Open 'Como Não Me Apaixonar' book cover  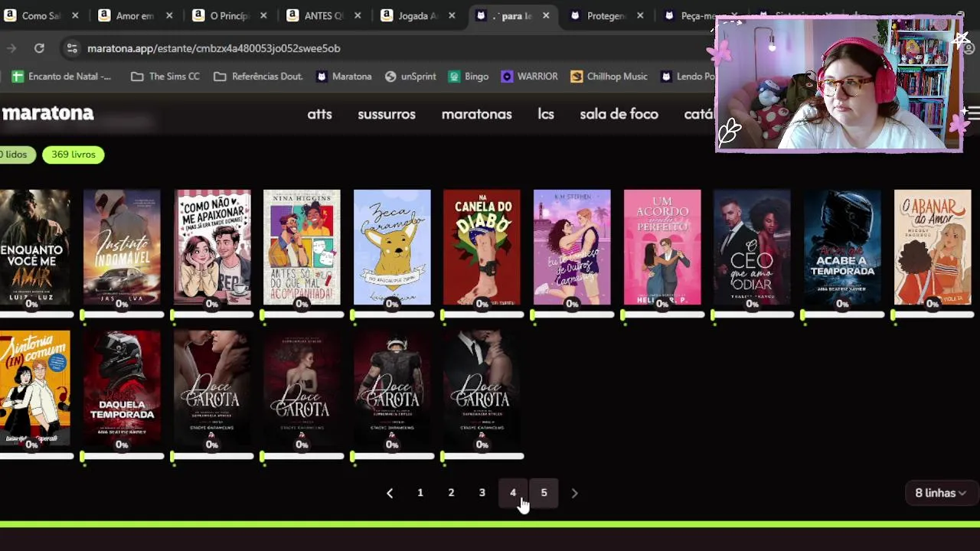click(212, 247)
